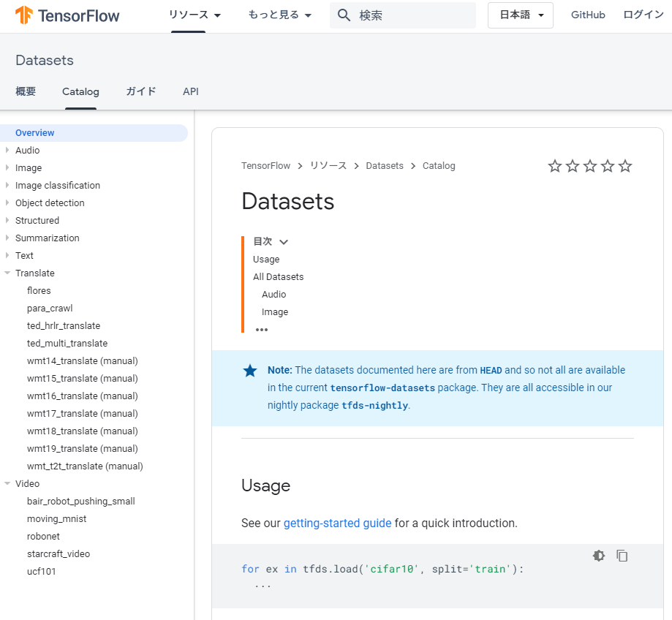Viewport: 672px width, 620px height.
Task: Open the もっと見る menu
Action: click(x=279, y=15)
